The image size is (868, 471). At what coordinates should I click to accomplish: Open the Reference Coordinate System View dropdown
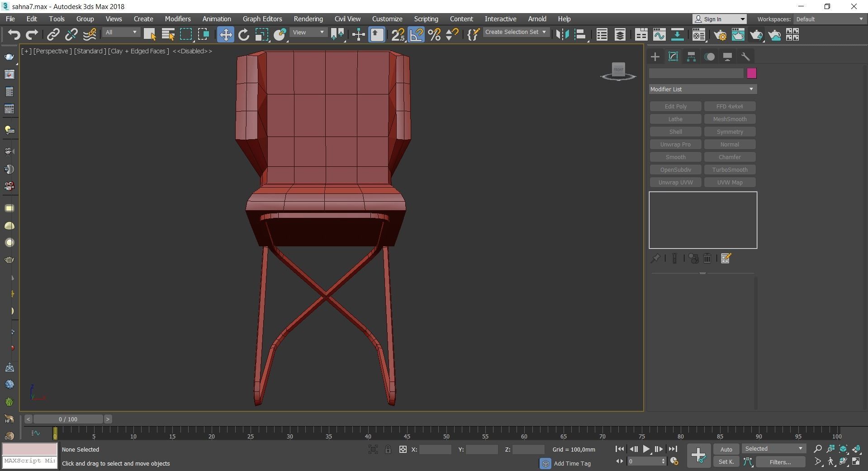pyautogui.click(x=308, y=33)
